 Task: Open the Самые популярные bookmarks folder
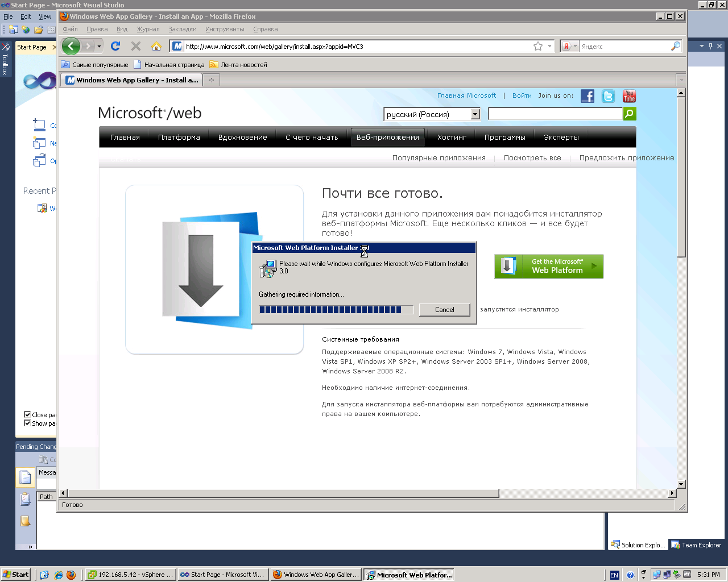(x=94, y=65)
